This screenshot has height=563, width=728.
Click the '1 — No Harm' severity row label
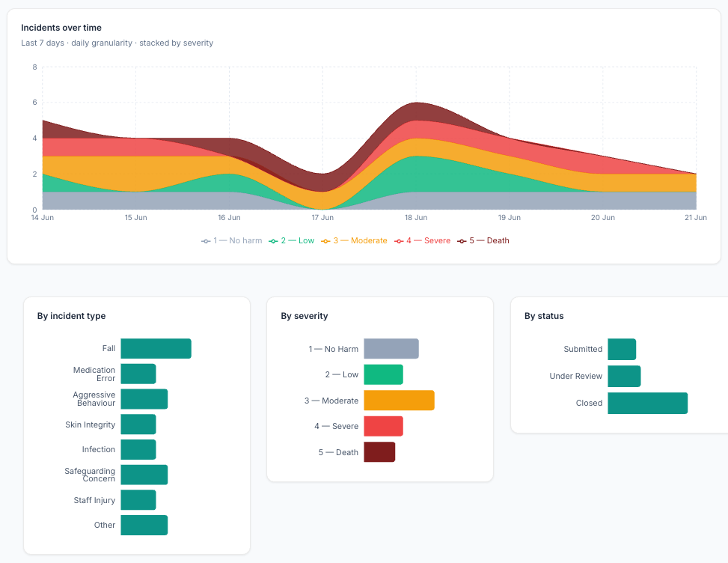(x=334, y=349)
